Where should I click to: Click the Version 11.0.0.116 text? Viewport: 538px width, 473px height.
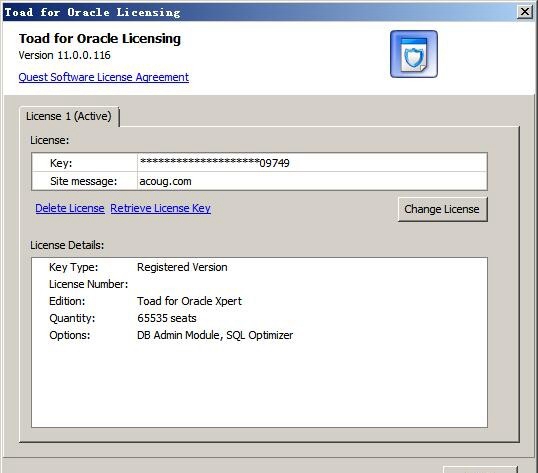tap(65, 55)
